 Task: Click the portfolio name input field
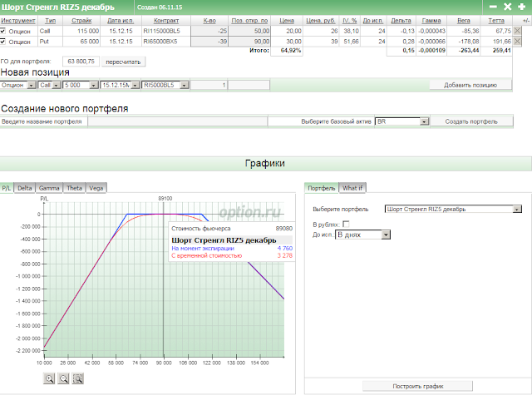pos(177,121)
